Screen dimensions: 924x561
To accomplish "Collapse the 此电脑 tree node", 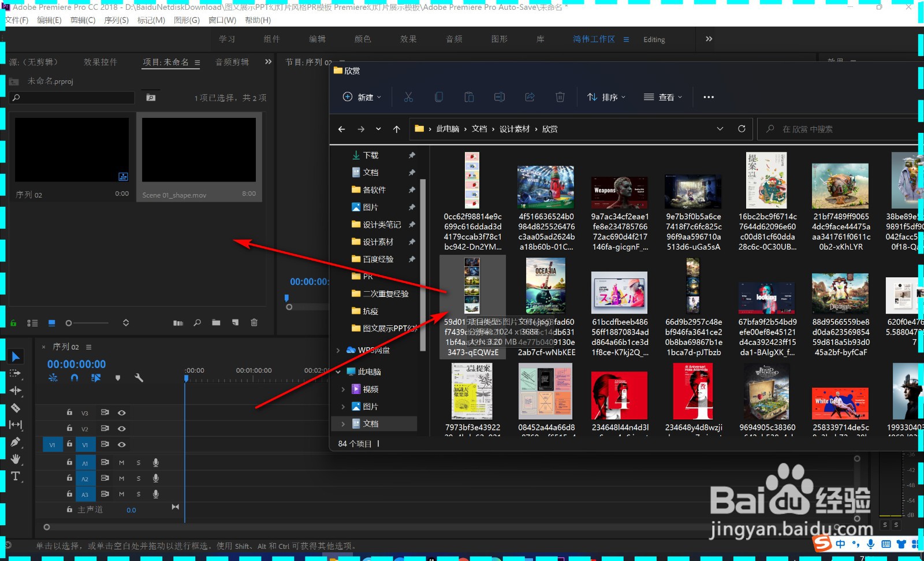I will pyautogui.click(x=338, y=371).
